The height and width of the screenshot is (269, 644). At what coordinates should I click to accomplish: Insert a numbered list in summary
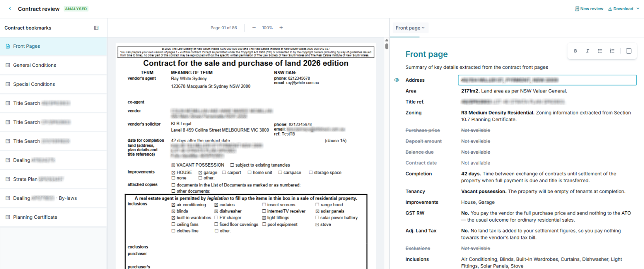(x=612, y=51)
